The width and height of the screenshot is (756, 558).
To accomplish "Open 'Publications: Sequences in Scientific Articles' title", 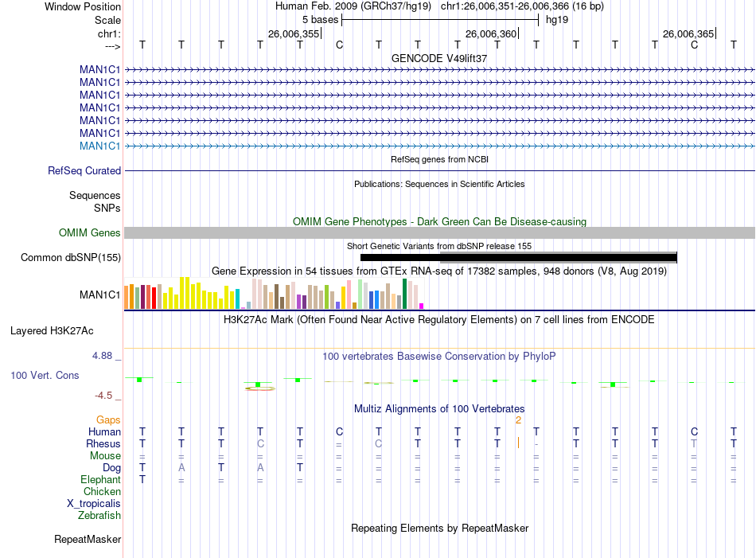I will click(x=439, y=184).
